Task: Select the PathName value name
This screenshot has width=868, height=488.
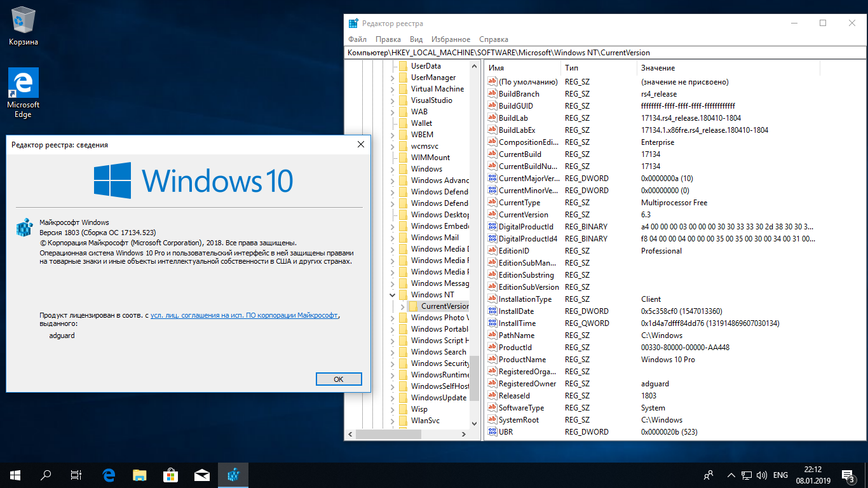Action: [x=517, y=335]
